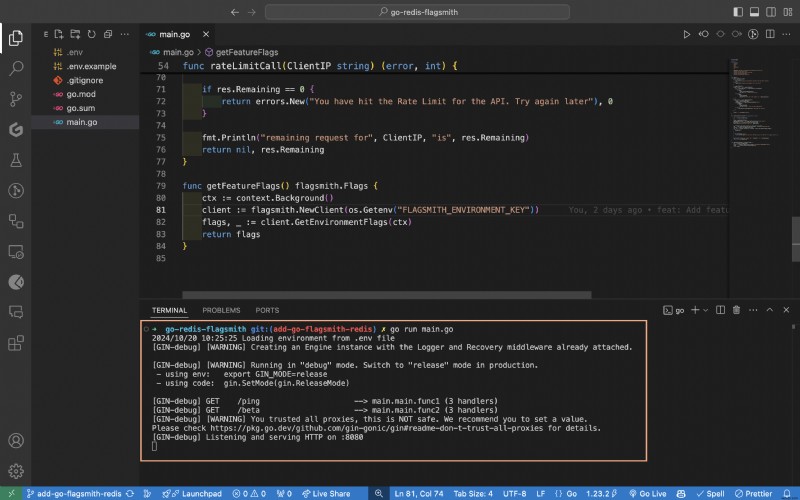Switch to the main.go editor tab
Viewport: 800px width, 500px height.
pos(174,34)
